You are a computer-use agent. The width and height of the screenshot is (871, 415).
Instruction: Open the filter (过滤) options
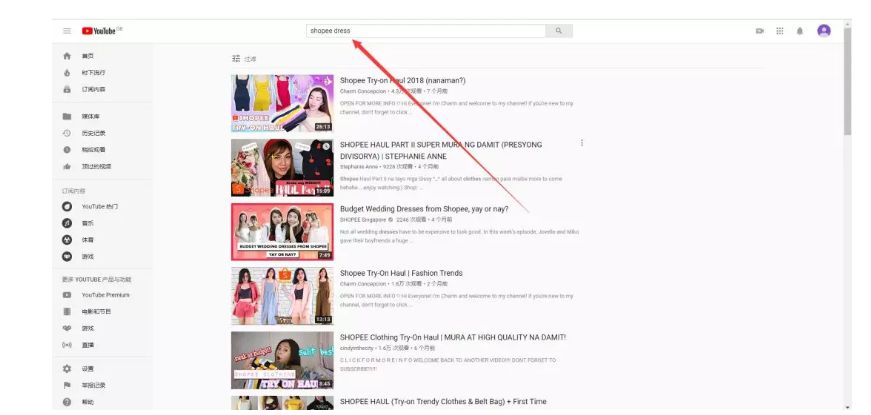pos(244,58)
